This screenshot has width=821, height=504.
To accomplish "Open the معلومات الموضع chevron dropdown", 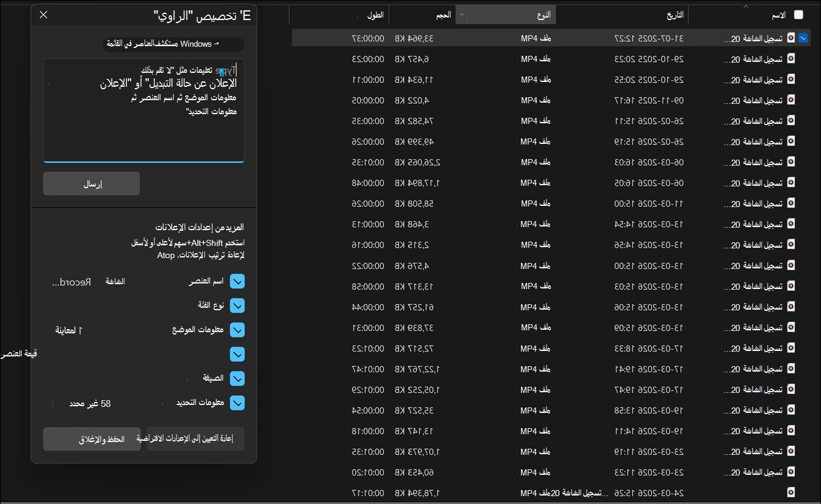I will click(x=237, y=330).
